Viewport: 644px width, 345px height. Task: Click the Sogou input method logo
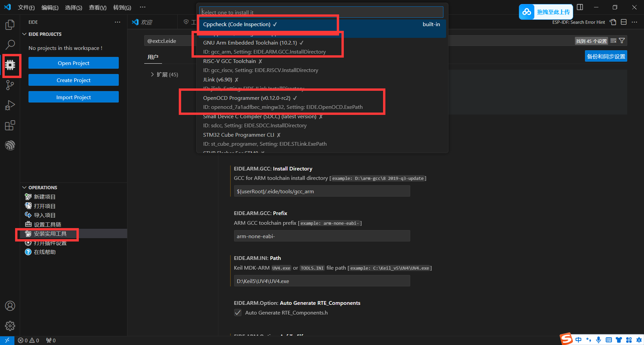[566, 339]
